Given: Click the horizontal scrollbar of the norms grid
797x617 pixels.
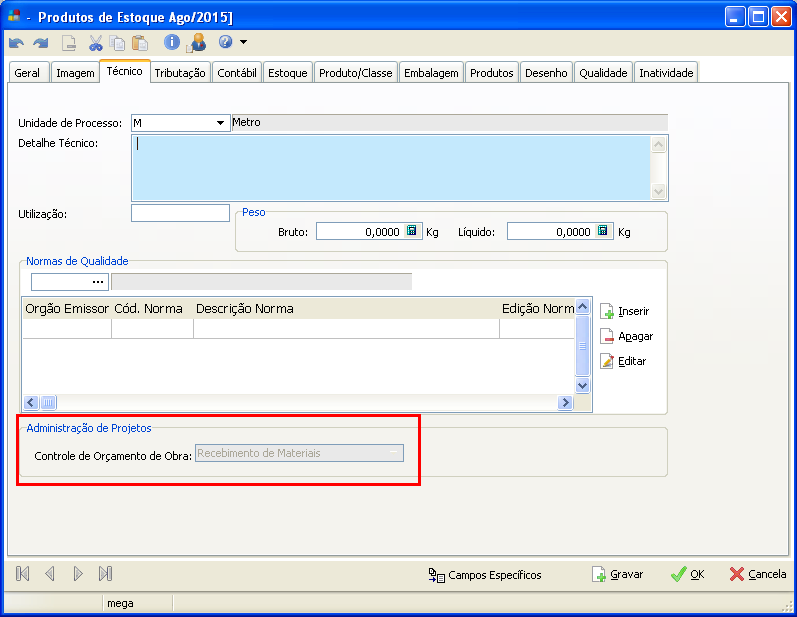Looking at the screenshot, I should pyautogui.click(x=298, y=402).
